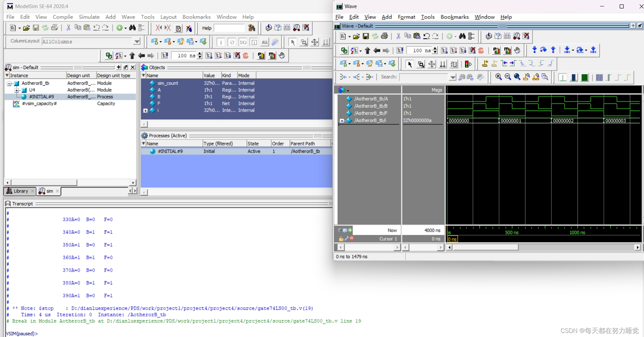
Task: Click Step Over curved arrow in Wave window
Action: [543, 50]
